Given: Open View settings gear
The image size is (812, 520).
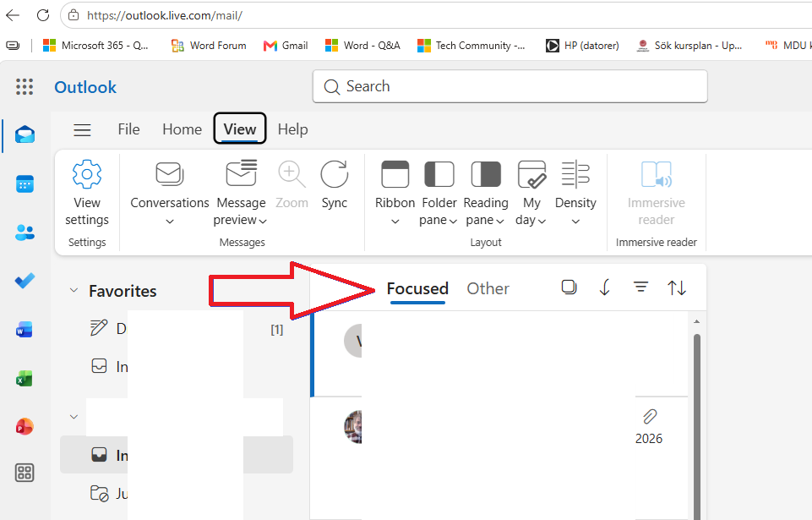Looking at the screenshot, I should [x=87, y=193].
